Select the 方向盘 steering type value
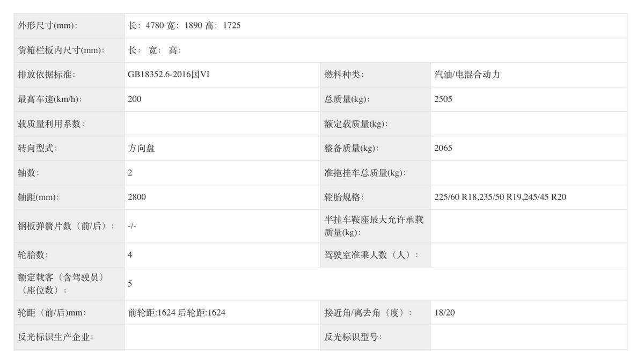Viewport: 644px width, 351px height. (141, 149)
